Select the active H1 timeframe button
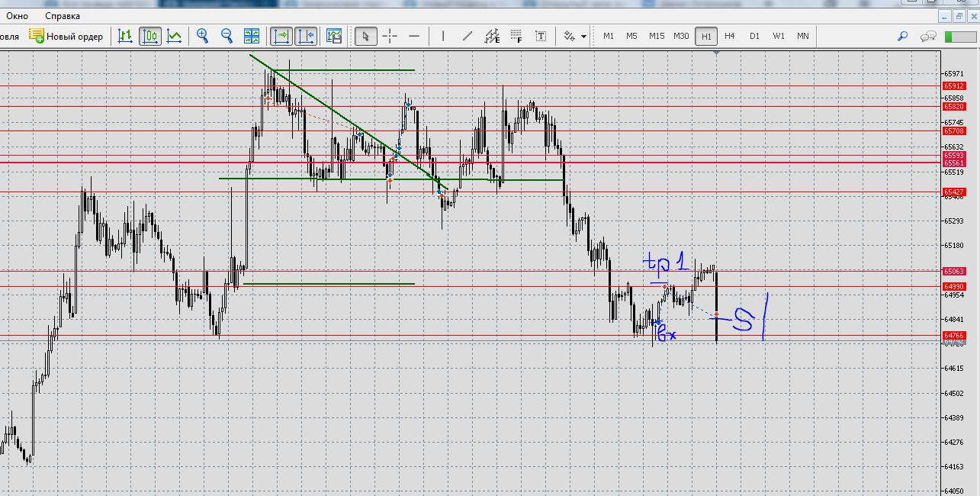 (706, 36)
